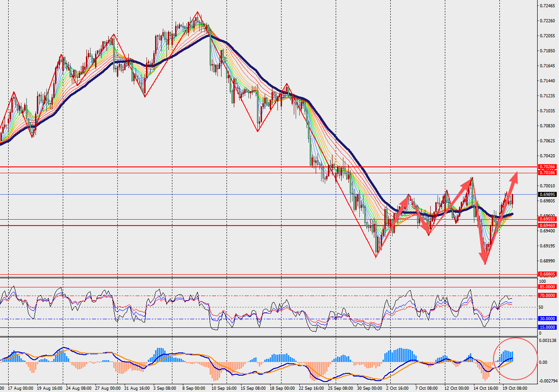Viewport: 559px width, 392px height.
Task: Click the 24 Aug 08:00 time label
Action: (78, 389)
